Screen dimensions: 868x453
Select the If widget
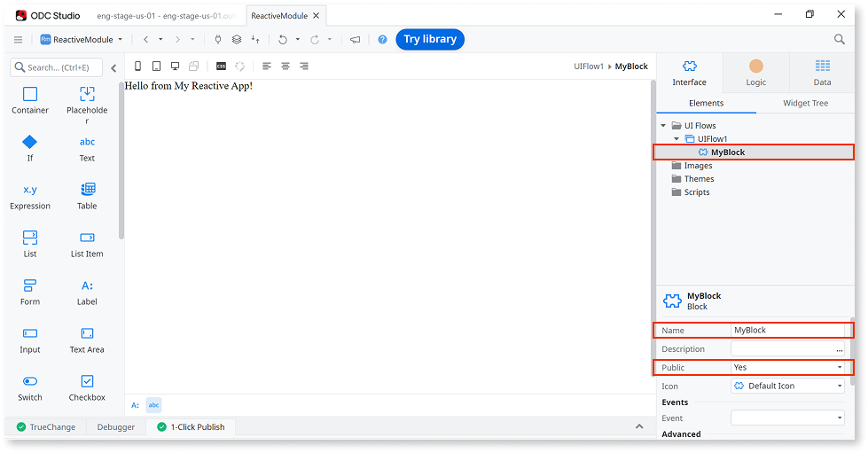click(x=30, y=148)
